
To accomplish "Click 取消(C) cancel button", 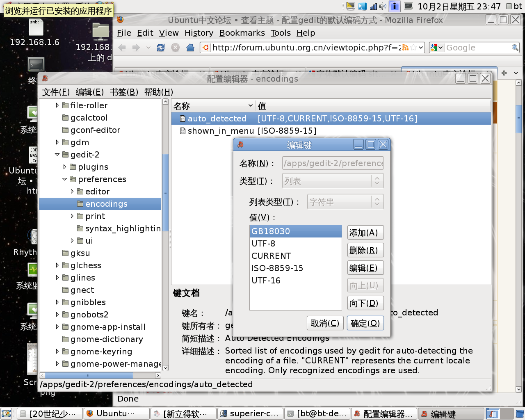I will tap(325, 323).
